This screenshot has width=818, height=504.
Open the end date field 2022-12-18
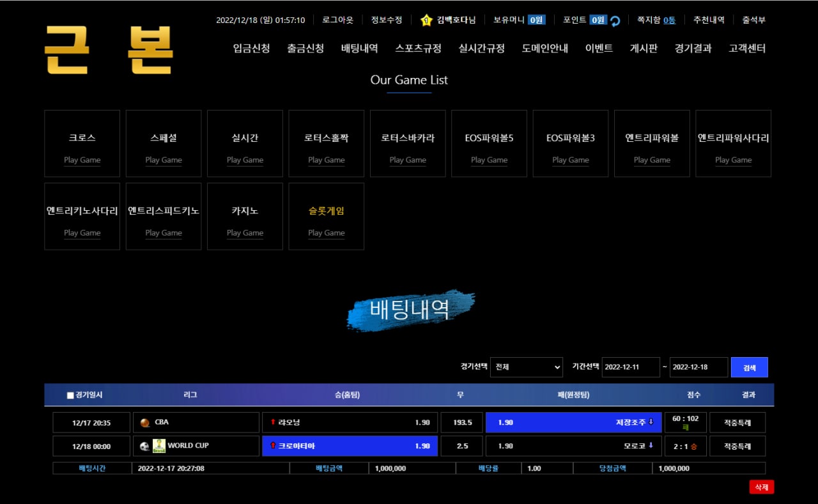coord(698,367)
